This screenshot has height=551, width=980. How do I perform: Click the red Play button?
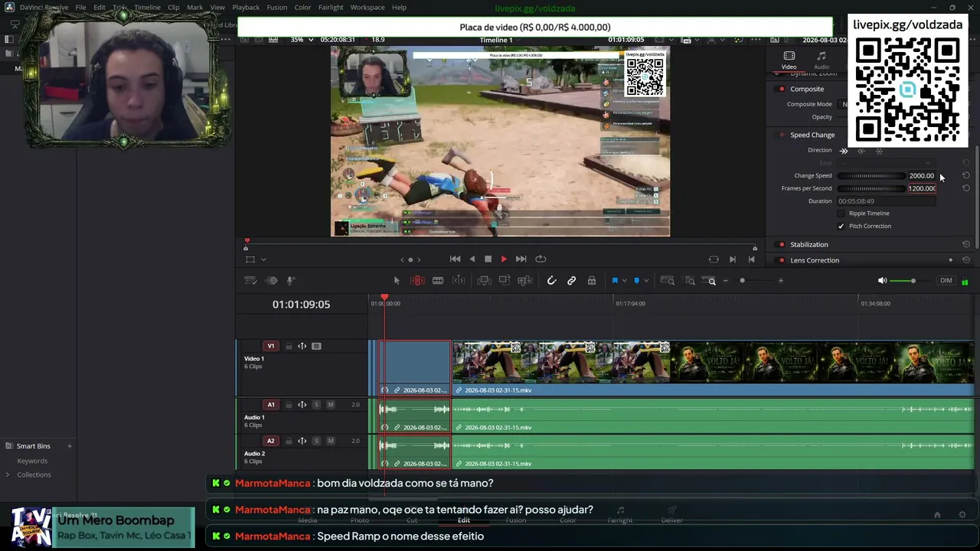tap(504, 259)
